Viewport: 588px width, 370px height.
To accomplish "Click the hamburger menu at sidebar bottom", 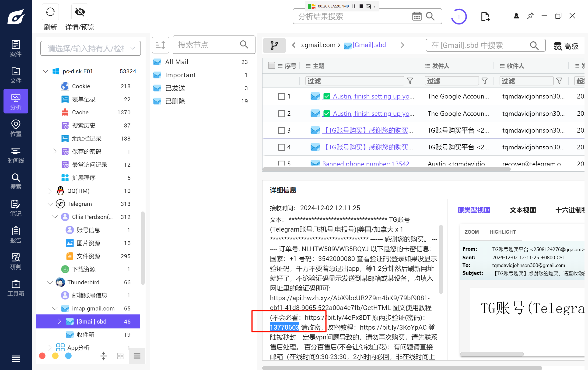I will 16,359.
